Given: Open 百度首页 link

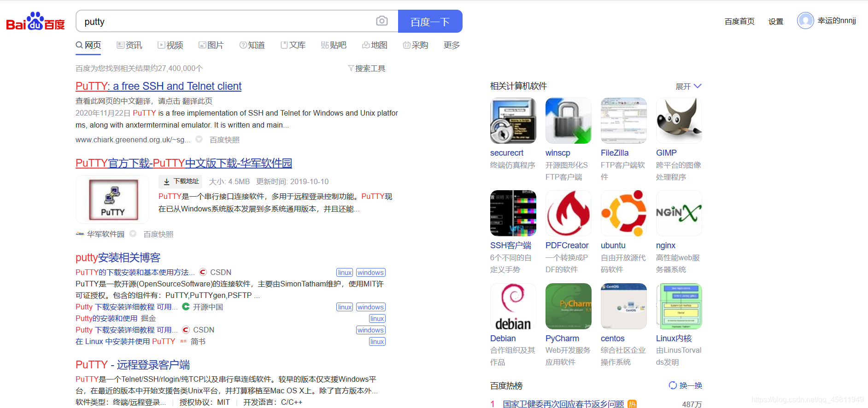Looking at the screenshot, I should (x=739, y=21).
